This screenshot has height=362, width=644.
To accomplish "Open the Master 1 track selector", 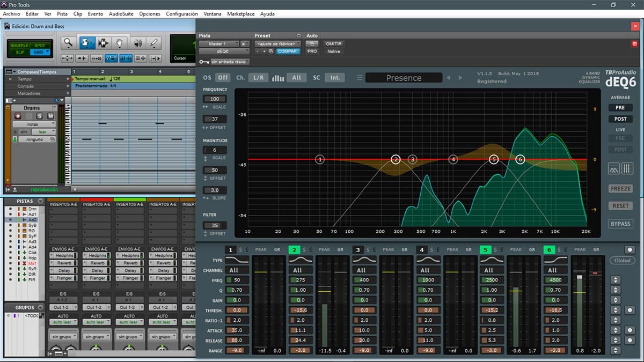I will coord(218,44).
